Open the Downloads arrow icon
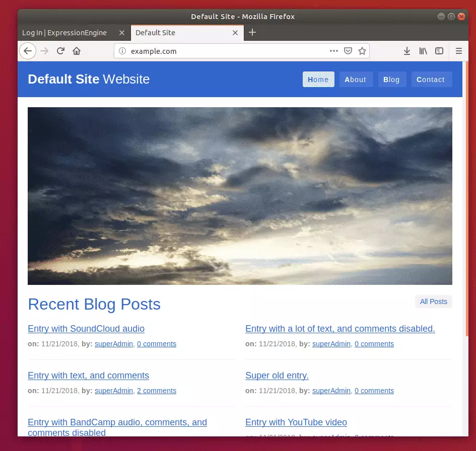 (407, 51)
